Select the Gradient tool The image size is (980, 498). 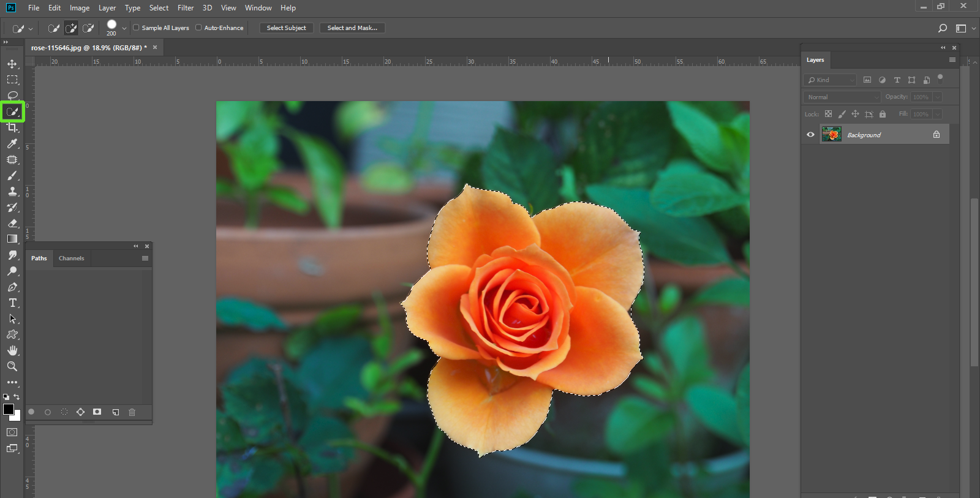coord(12,239)
